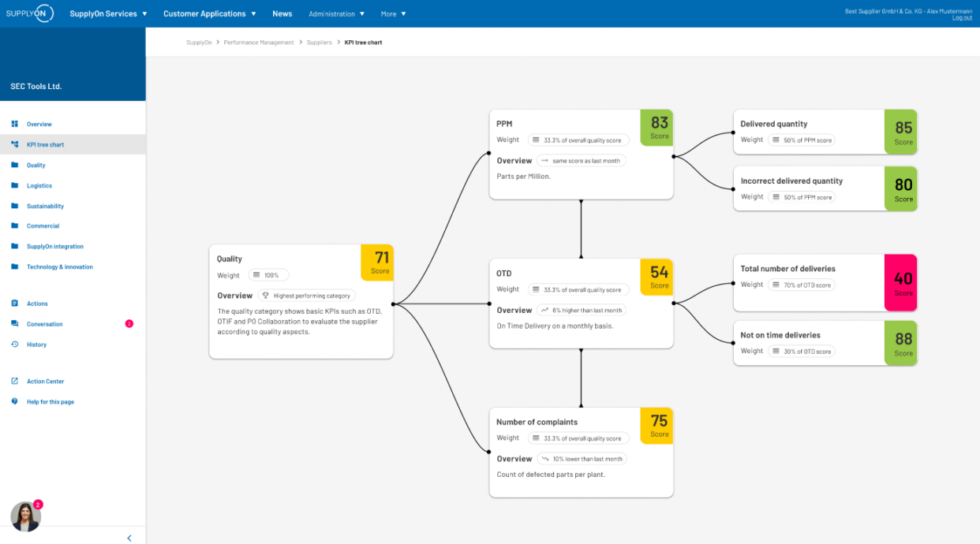Open the News menu item

(282, 13)
